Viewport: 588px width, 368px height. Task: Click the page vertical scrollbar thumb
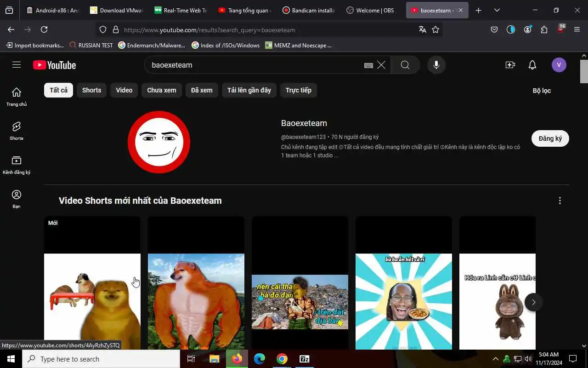pos(584,72)
